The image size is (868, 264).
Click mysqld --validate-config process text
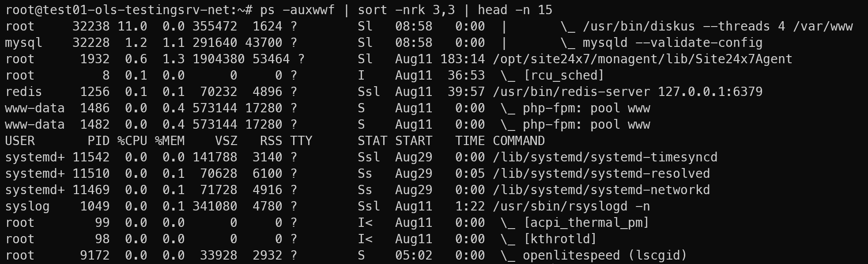coord(672,42)
